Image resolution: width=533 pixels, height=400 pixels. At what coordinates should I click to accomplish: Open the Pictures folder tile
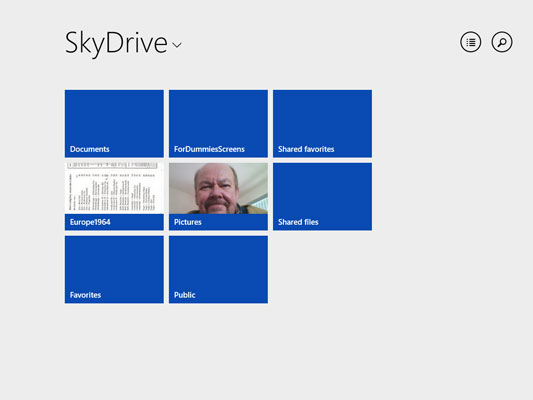[218, 196]
